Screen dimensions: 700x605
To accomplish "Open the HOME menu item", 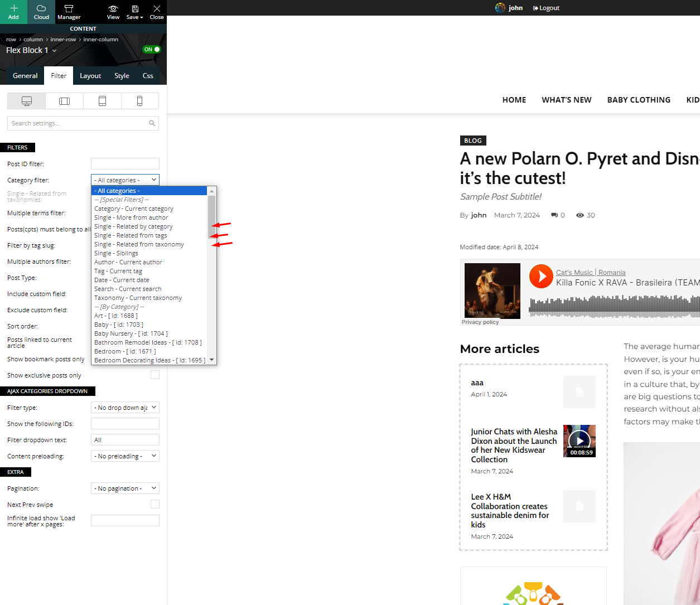I will tap(514, 100).
